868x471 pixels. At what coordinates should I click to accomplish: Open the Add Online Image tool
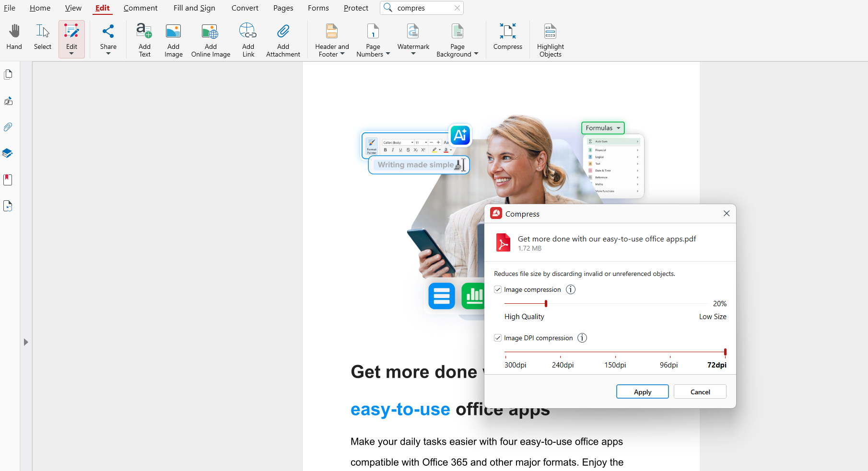coord(210,38)
